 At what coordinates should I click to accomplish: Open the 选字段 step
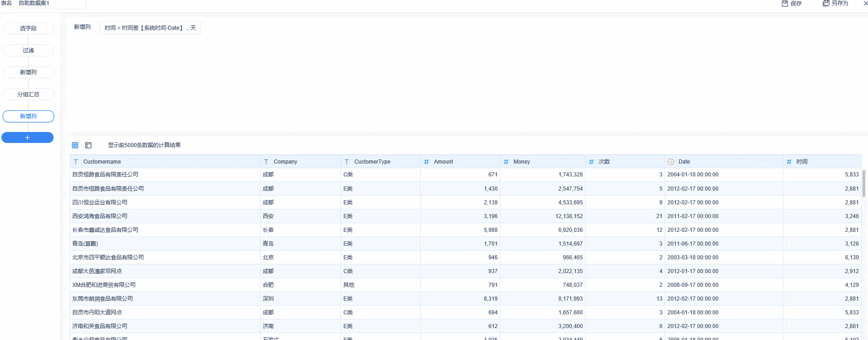pyautogui.click(x=28, y=28)
